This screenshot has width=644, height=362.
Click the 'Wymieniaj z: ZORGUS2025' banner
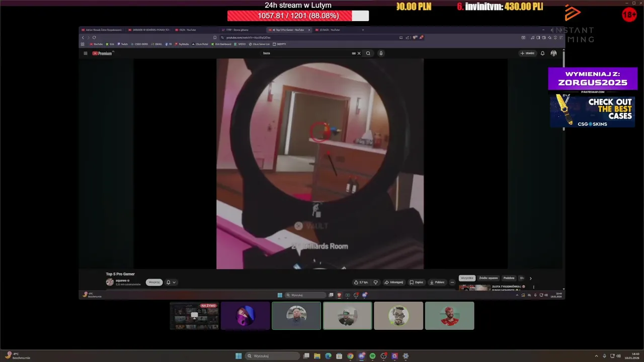click(593, 79)
